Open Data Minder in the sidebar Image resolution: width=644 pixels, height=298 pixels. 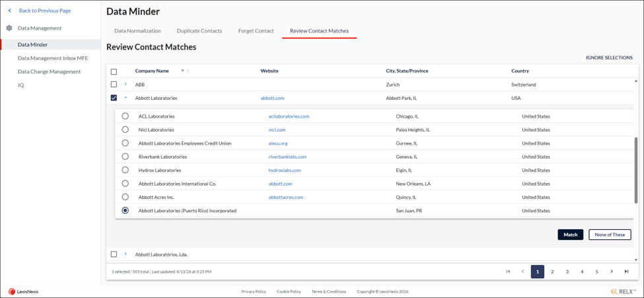coord(50,44)
